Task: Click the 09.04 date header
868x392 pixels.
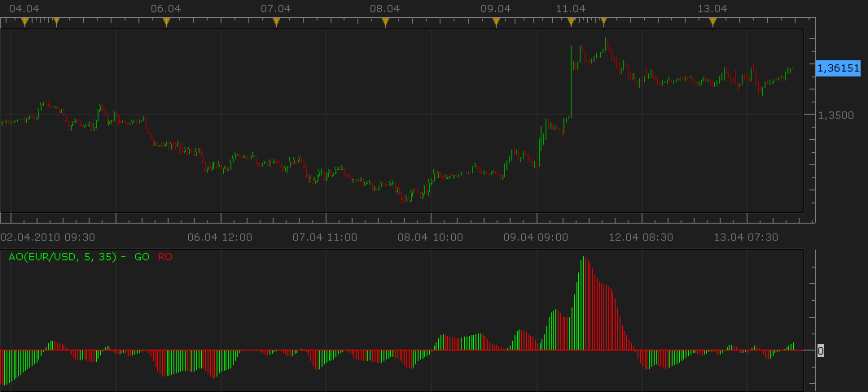Action: (496, 8)
